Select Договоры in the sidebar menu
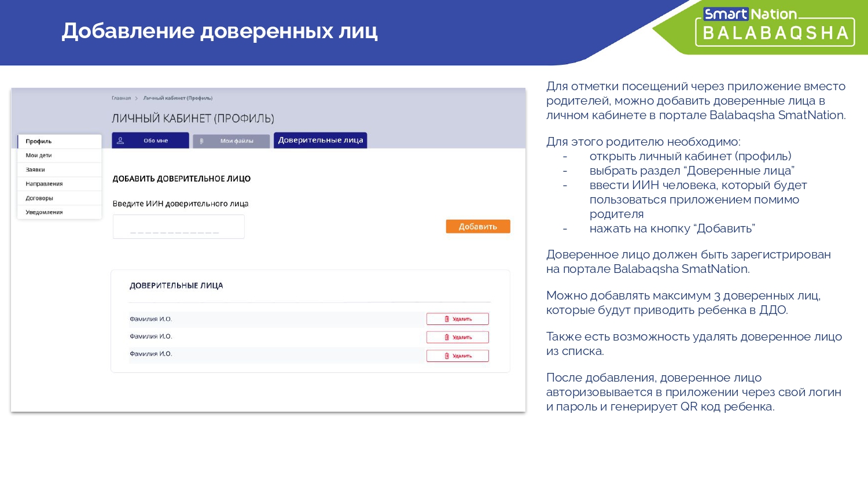This screenshot has width=868, height=488. pyautogui.click(x=39, y=198)
